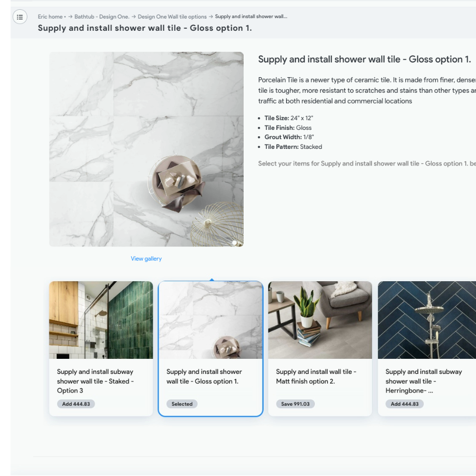This screenshot has width=476, height=476.
Task: Click the current breadcrumb Supply and install shower wall
Action: [x=251, y=17]
